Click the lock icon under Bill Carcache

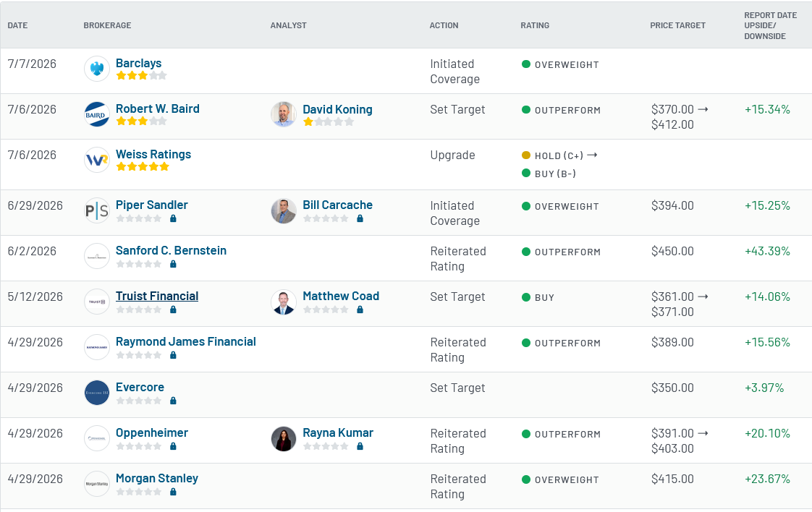coord(360,218)
